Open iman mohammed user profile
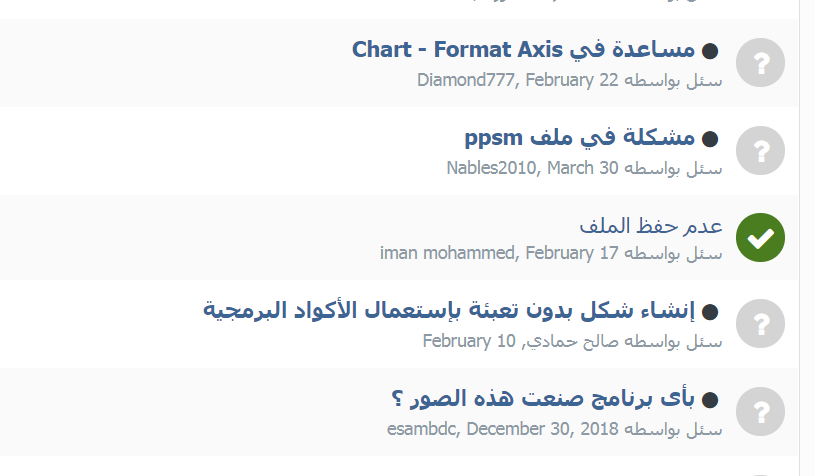Screen dimensions: 815x476 tap(447, 253)
